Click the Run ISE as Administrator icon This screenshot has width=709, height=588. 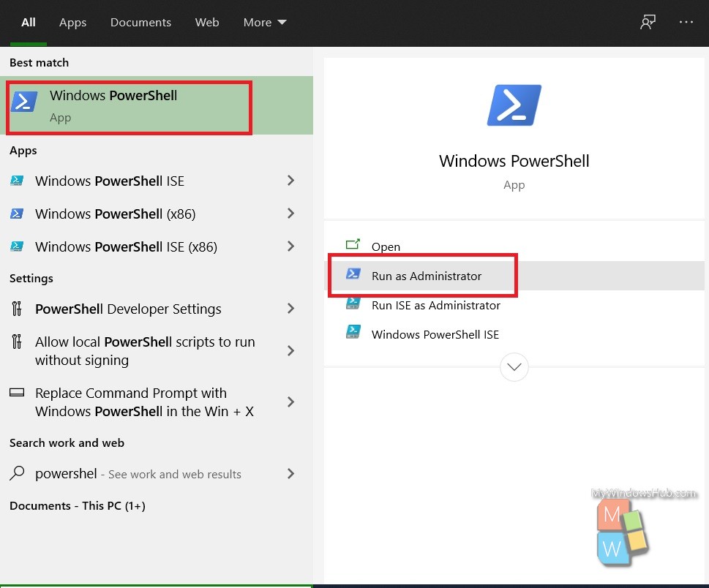tap(353, 304)
